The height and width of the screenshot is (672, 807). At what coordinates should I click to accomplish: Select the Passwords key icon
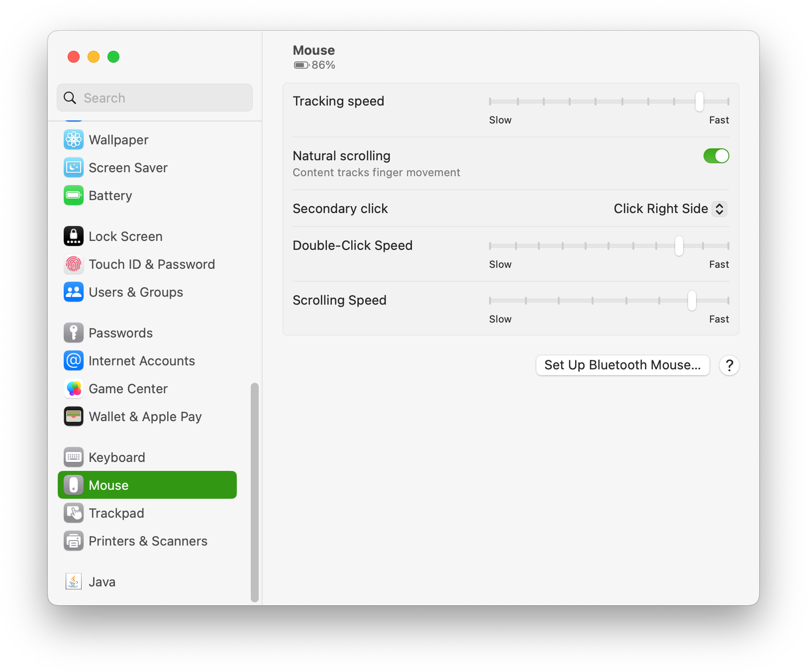point(74,333)
